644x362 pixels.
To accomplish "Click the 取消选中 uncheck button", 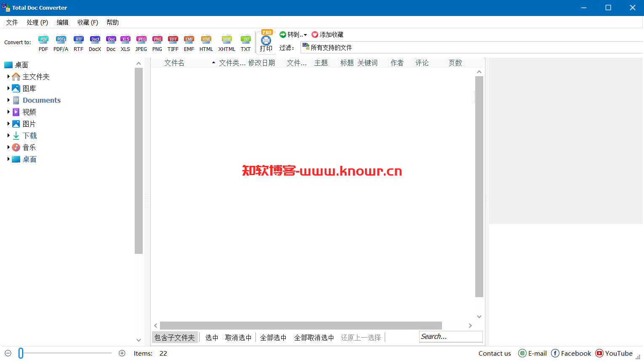I will tap(238, 338).
